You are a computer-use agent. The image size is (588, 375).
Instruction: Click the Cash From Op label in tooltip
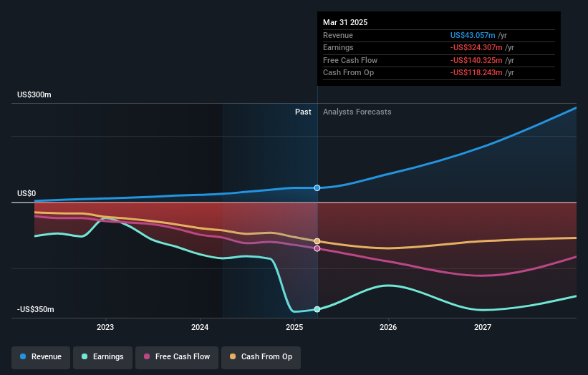tap(348, 73)
